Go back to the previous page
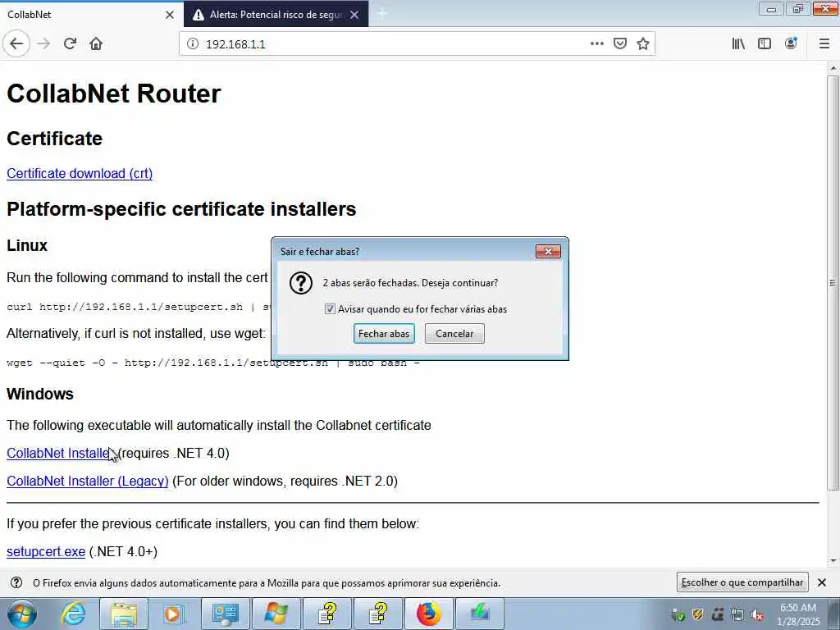Screen dimensions: 840x630 click(x=16, y=44)
